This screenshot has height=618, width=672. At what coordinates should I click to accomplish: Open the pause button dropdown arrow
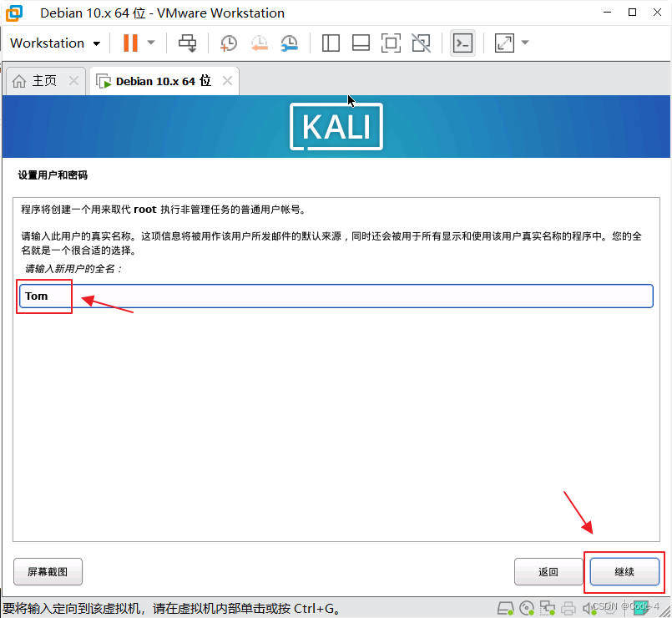(151, 43)
